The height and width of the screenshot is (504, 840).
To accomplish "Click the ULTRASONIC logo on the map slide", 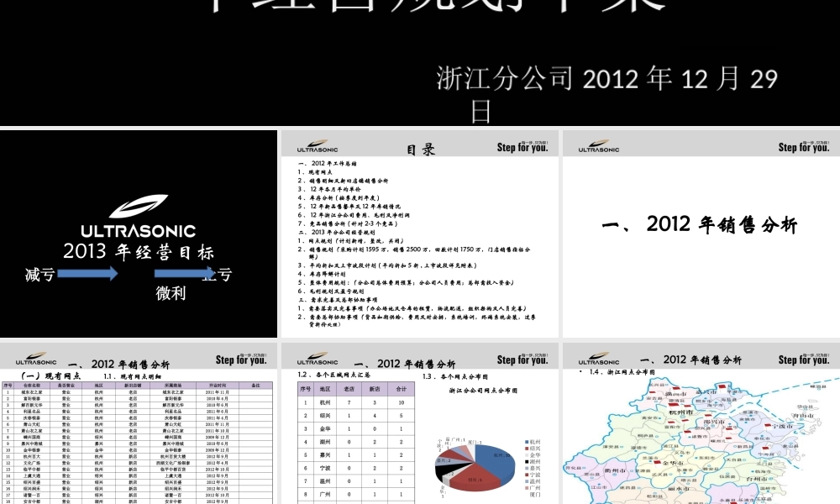I will pos(598,359).
